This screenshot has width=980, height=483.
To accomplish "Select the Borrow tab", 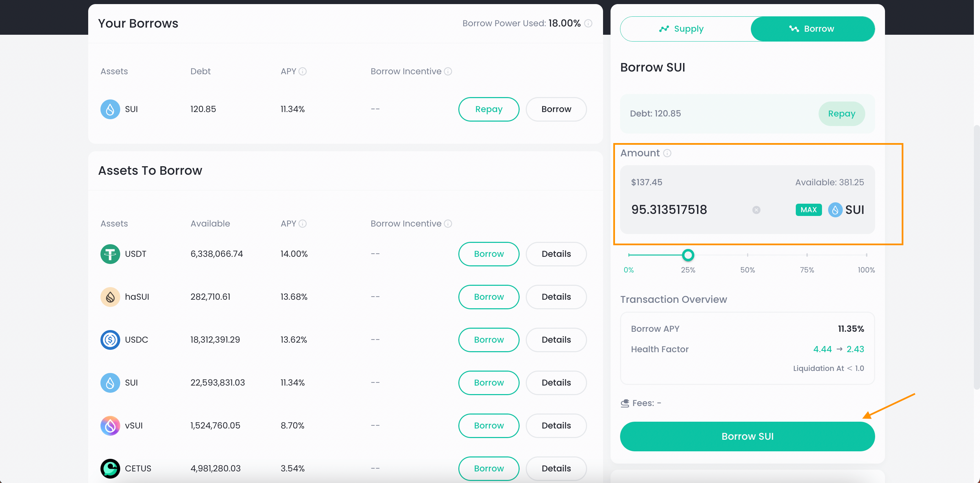I will (812, 29).
